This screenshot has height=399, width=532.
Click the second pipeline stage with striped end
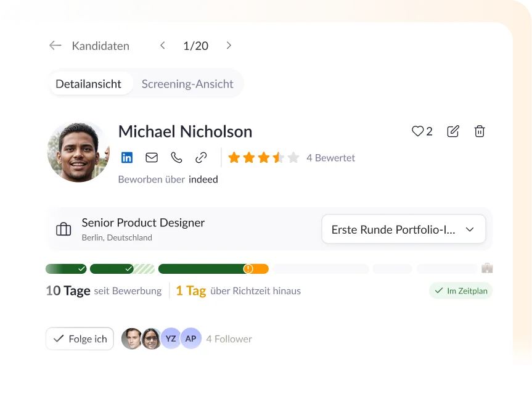click(x=123, y=269)
